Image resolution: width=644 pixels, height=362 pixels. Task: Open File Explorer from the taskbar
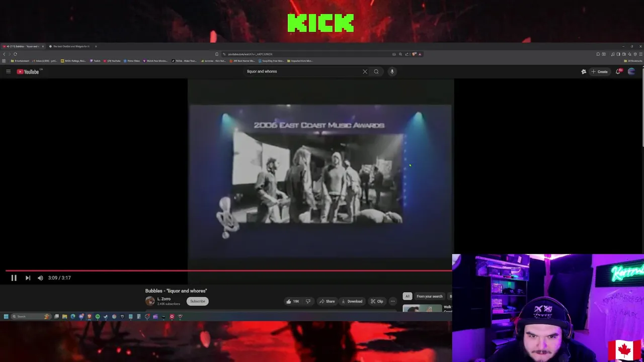click(x=64, y=316)
